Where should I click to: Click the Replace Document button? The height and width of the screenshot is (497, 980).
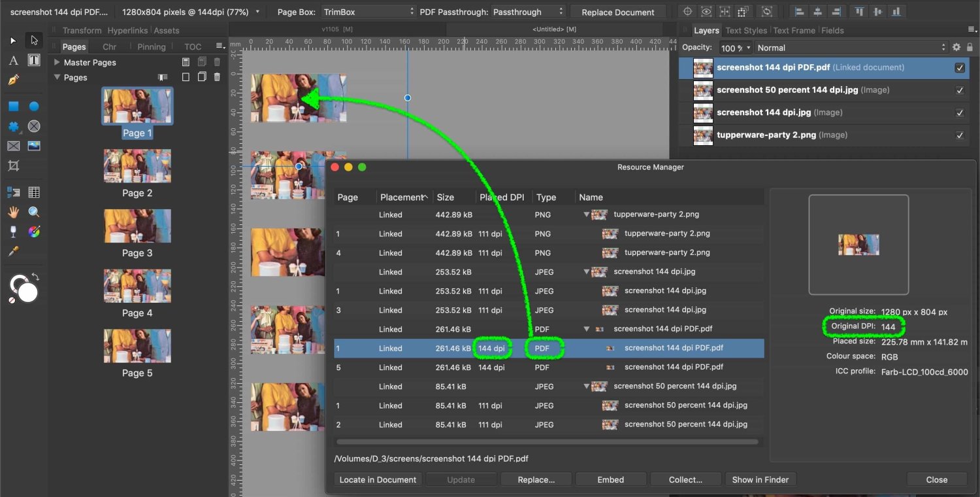pyautogui.click(x=617, y=12)
